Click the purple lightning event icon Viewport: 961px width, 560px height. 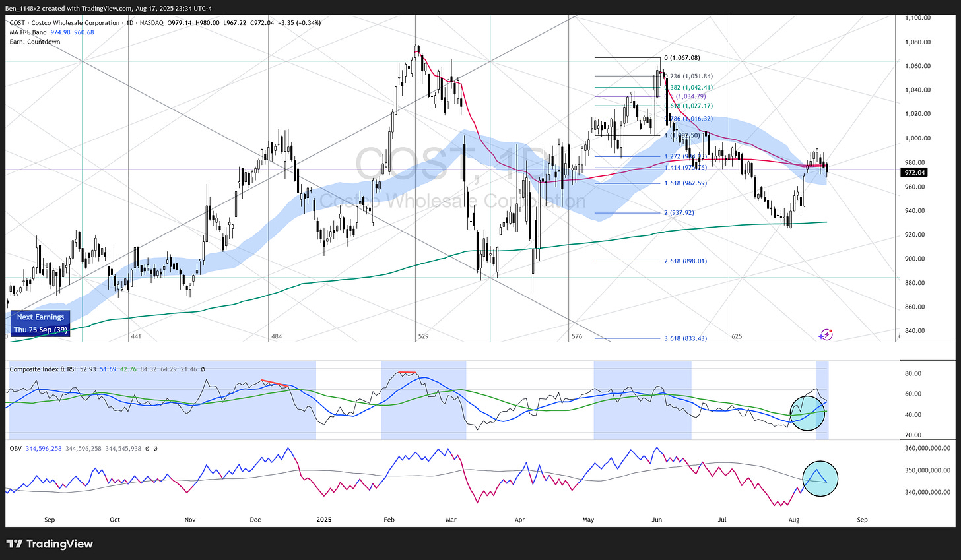(826, 335)
